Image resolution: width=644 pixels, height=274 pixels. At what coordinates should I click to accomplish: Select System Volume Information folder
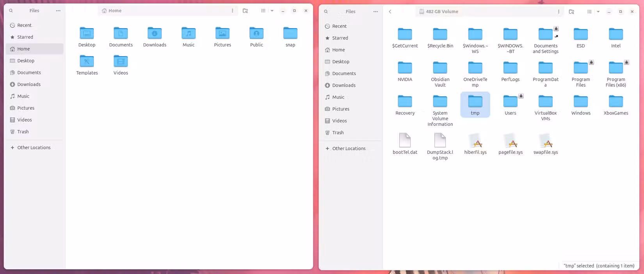tap(440, 110)
